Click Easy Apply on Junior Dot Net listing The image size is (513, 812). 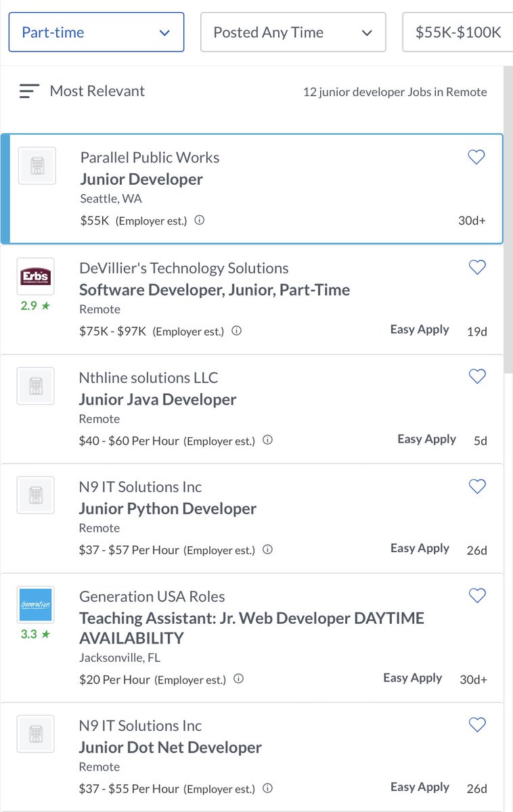tap(420, 787)
